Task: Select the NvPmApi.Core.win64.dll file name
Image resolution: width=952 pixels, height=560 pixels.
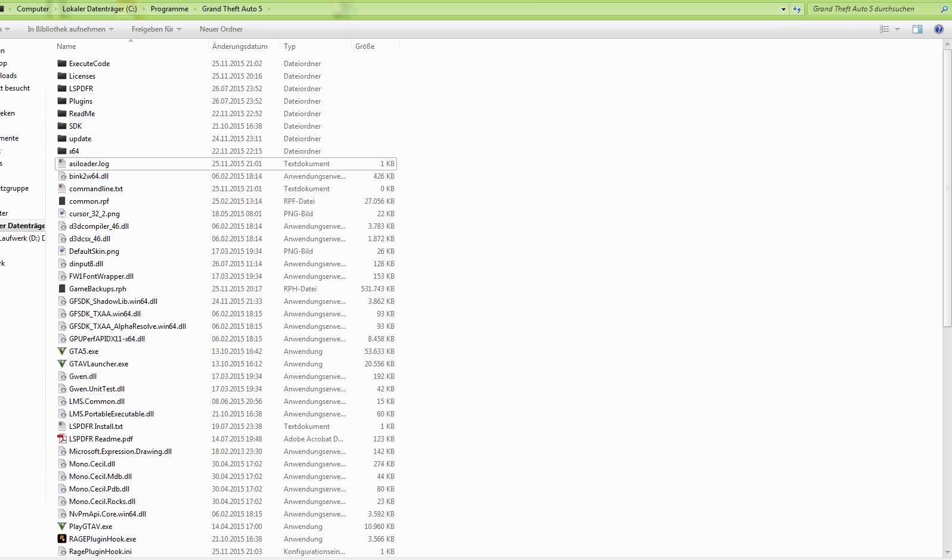Action: click(x=108, y=514)
